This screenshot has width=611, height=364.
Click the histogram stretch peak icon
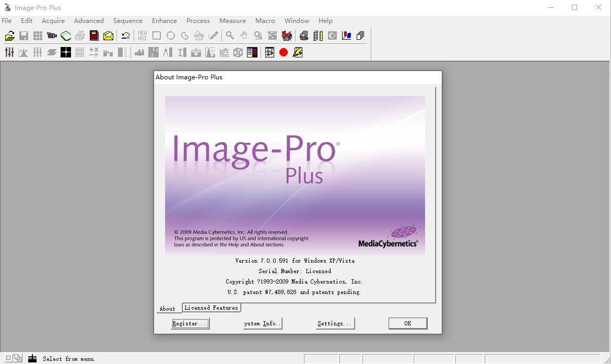click(x=23, y=52)
